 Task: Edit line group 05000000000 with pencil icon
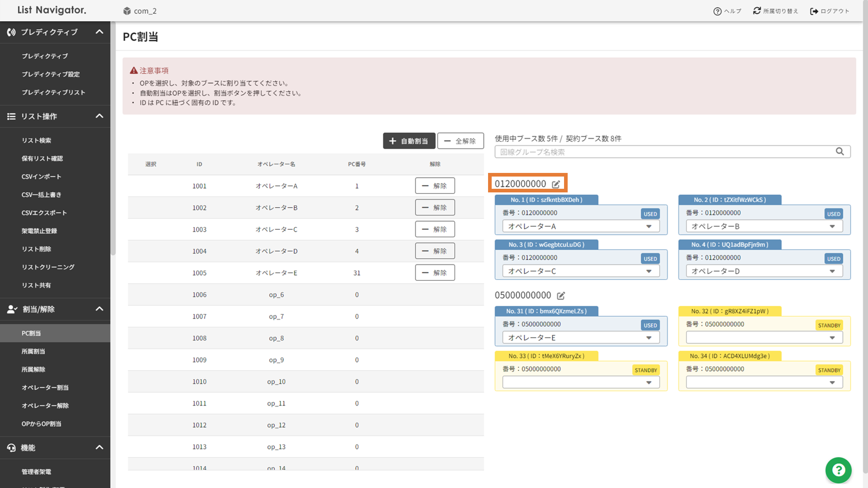561,296
